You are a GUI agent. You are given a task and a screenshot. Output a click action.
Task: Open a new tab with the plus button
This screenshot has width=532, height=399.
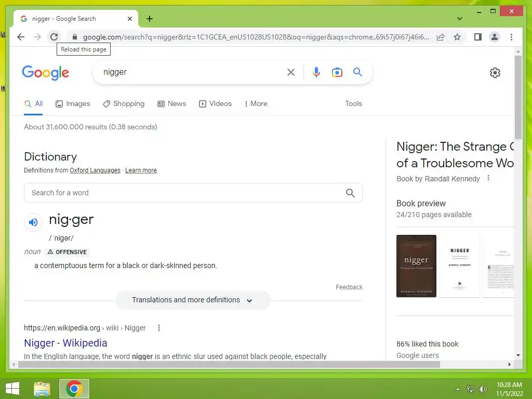point(150,19)
